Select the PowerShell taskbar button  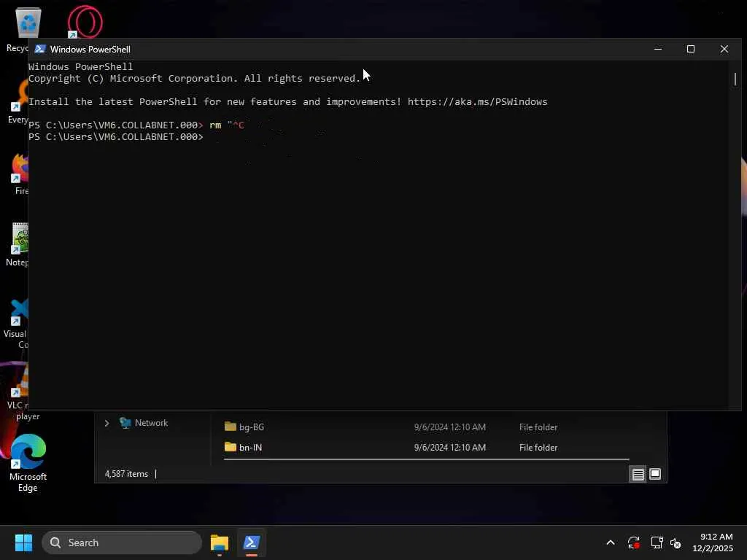251,542
